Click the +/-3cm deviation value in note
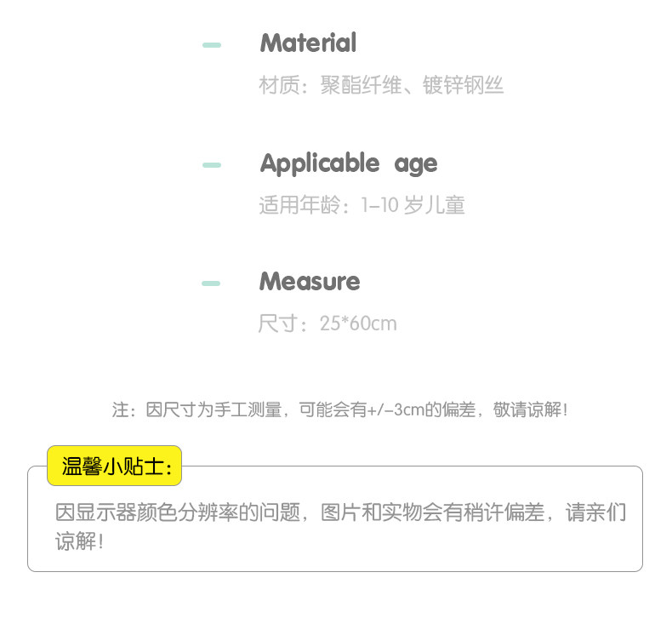 tap(396, 410)
